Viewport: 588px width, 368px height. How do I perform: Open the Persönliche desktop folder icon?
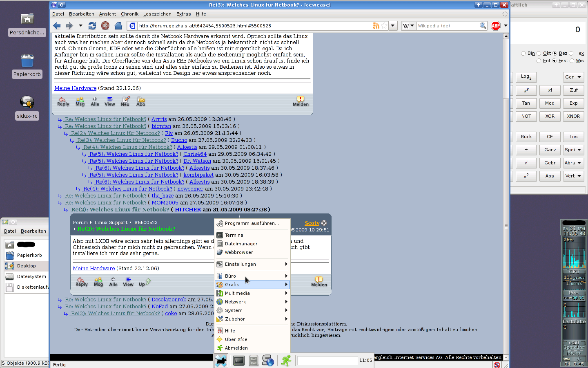click(27, 25)
